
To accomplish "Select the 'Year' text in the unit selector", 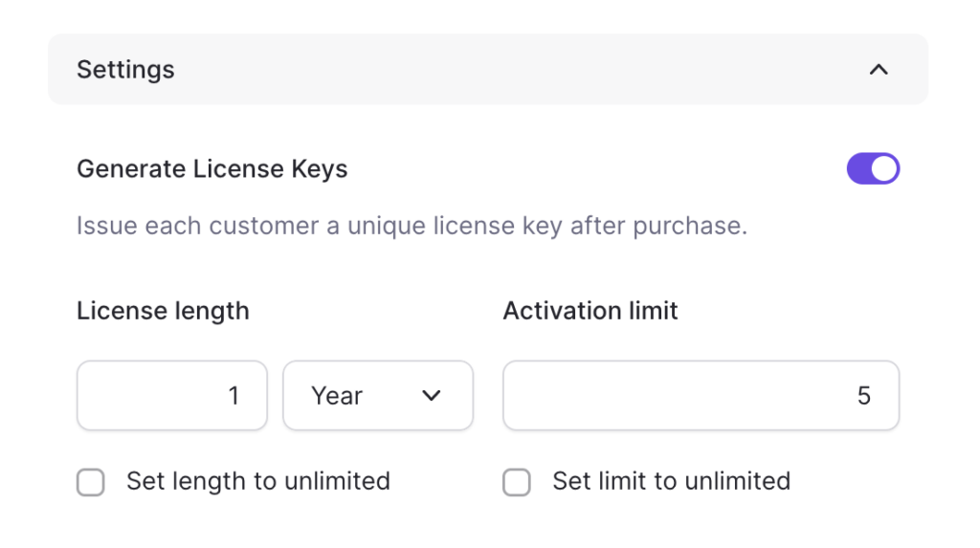I will (337, 396).
